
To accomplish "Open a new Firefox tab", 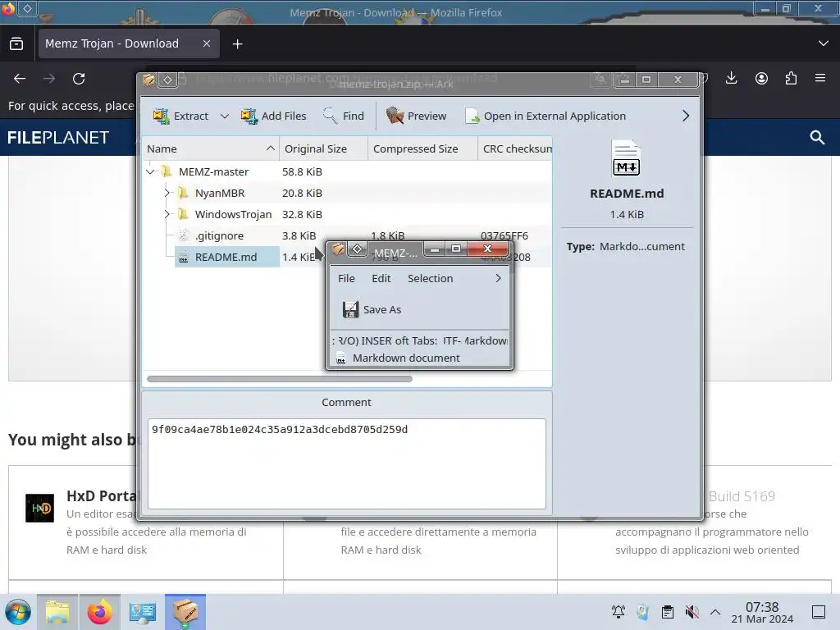I will 237,44.
